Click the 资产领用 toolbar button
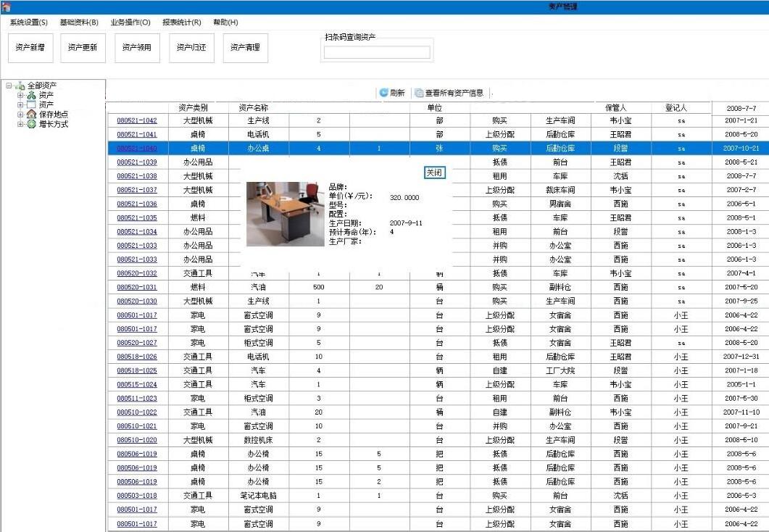769x532 pixels. (x=136, y=48)
